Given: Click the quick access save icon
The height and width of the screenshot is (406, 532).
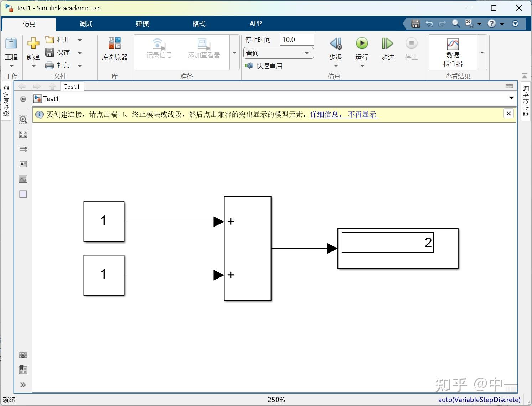Looking at the screenshot, I should (415, 24).
